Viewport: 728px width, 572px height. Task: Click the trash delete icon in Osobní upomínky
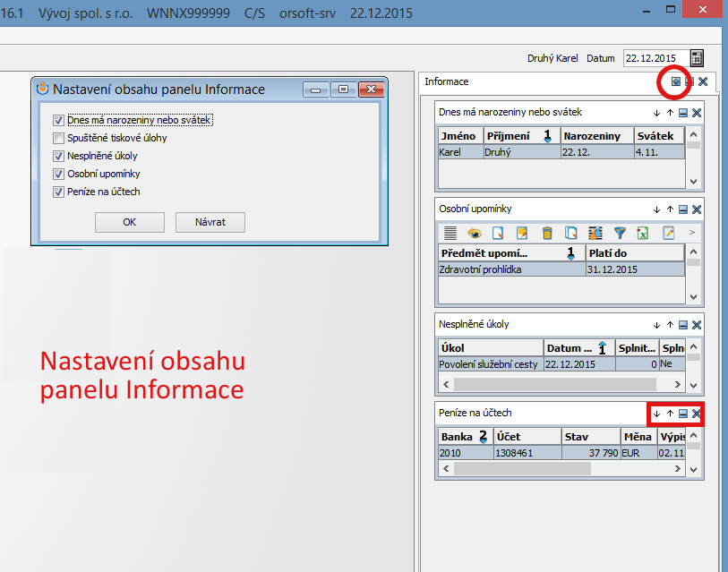(x=547, y=233)
